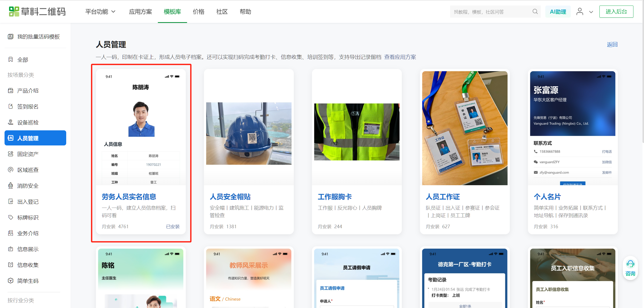Click the search magnifier icon
This screenshot has width=644, height=308.
[535, 12]
